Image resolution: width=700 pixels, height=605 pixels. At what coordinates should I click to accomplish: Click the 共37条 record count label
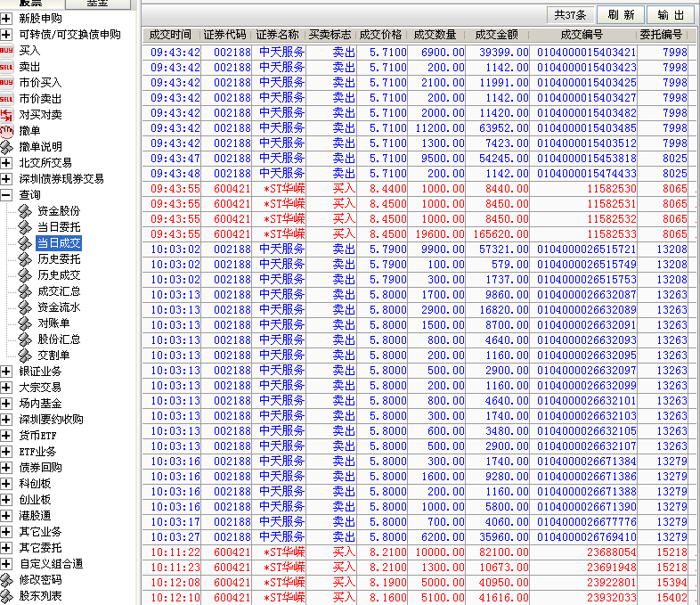pos(570,15)
